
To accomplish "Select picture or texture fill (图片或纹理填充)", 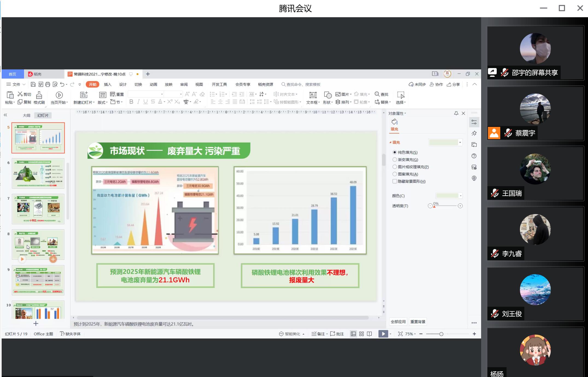I will click(x=394, y=167).
